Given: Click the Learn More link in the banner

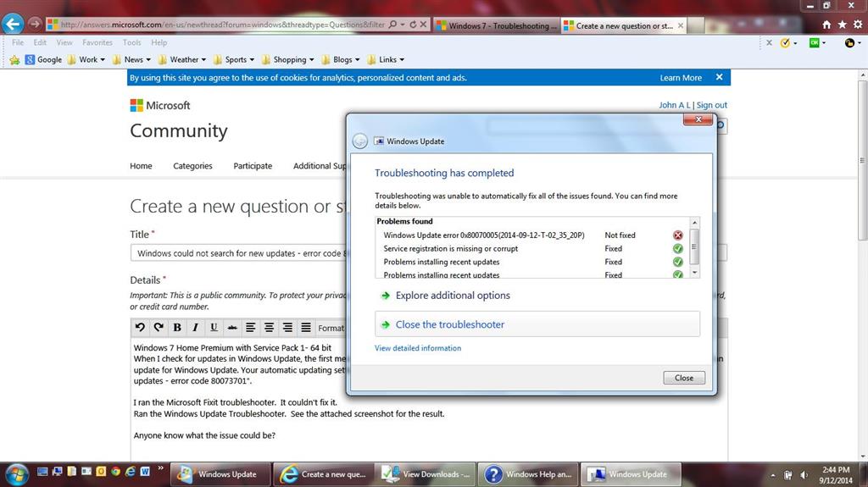Looking at the screenshot, I should [x=681, y=78].
